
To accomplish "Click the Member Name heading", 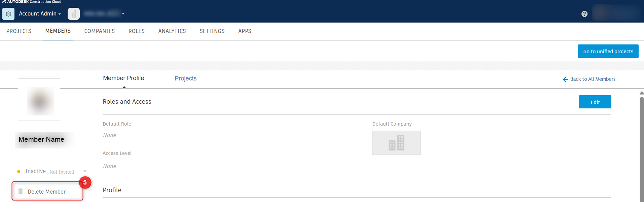I will [x=41, y=139].
